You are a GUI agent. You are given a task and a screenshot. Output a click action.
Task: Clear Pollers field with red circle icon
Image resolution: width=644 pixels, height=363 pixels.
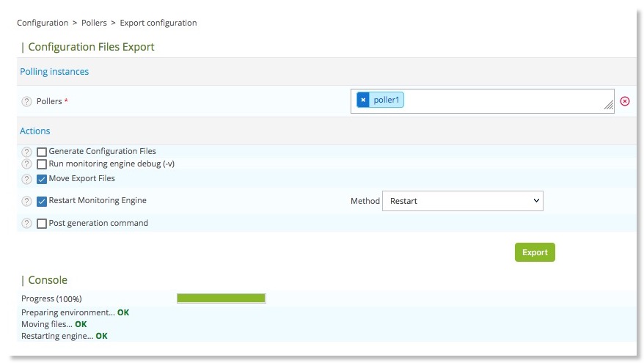(x=625, y=101)
